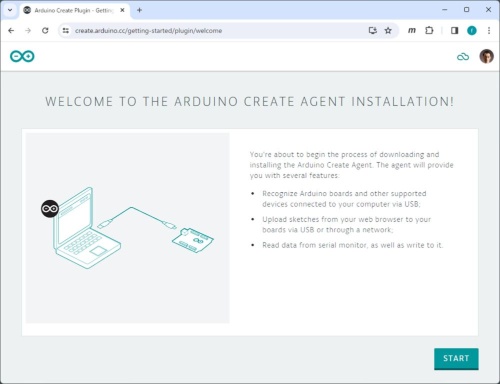The image size is (500, 384).
Task: Bookmark this page with the star
Action: pyautogui.click(x=388, y=31)
